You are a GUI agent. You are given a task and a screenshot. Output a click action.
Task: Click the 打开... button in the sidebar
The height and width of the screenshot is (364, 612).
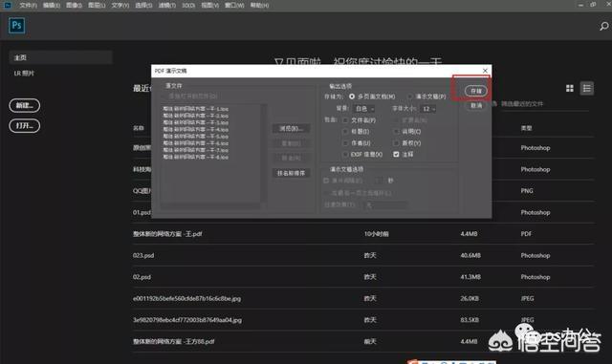click(x=25, y=125)
